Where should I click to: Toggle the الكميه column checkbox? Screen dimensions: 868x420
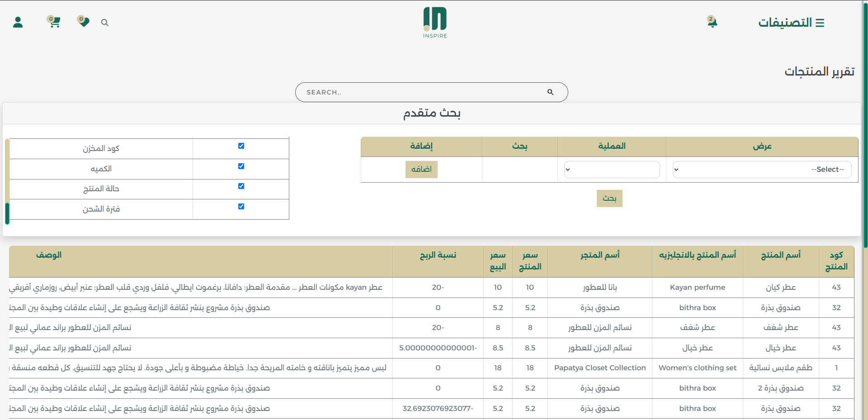click(x=241, y=166)
